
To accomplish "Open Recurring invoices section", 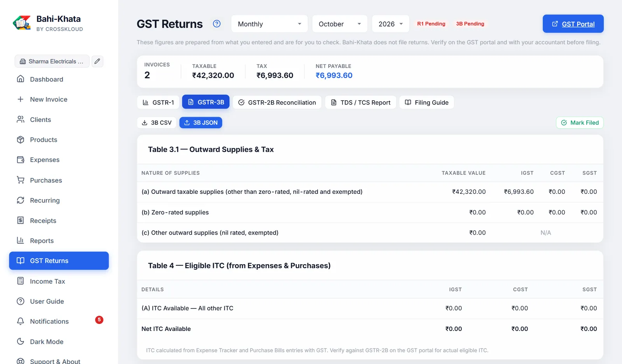I will [x=59, y=200].
